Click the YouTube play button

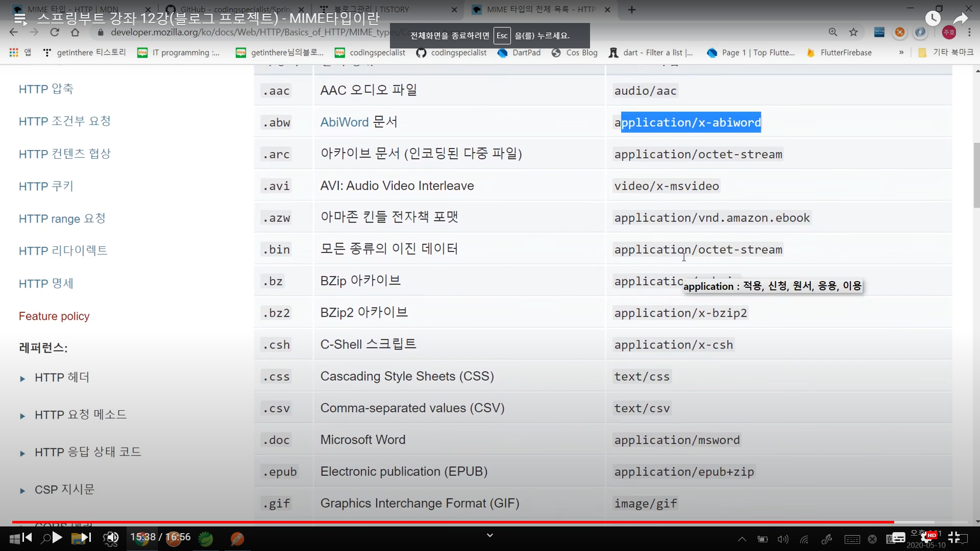coord(57,537)
